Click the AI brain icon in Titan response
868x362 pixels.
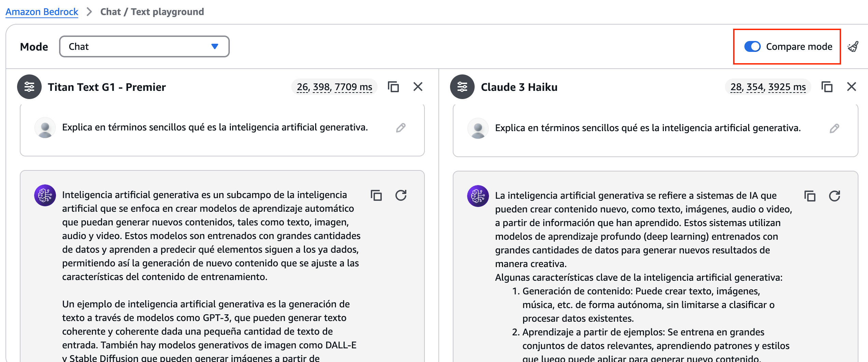pos(45,195)
